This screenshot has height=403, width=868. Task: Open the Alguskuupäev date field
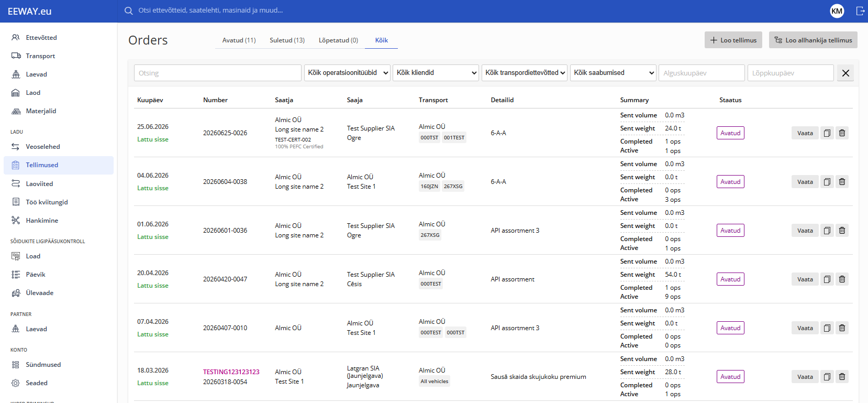tap(702, 73)
